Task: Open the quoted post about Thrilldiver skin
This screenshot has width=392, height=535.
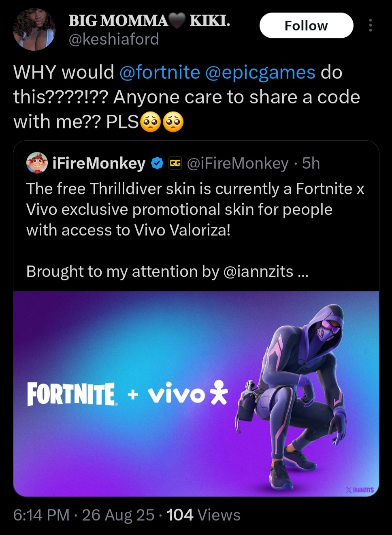Action: pyautogui.click(x=195, y=209)
